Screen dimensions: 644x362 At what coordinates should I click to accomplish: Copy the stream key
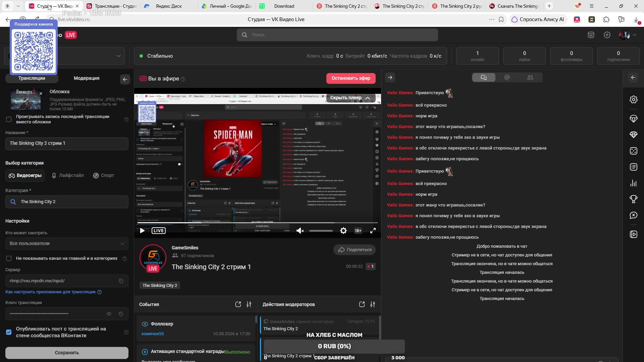pos(121,314)
